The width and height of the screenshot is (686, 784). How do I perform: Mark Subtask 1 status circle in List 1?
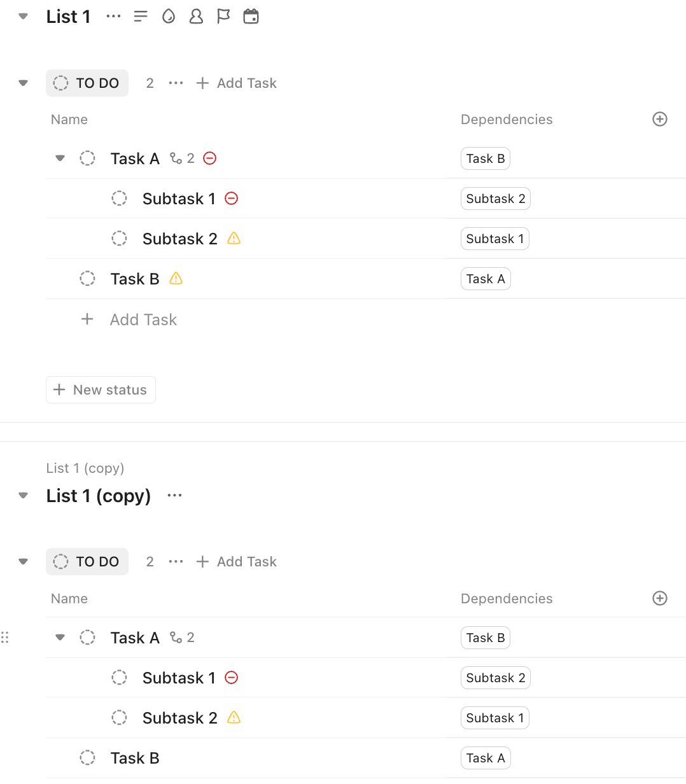point(119,199)
